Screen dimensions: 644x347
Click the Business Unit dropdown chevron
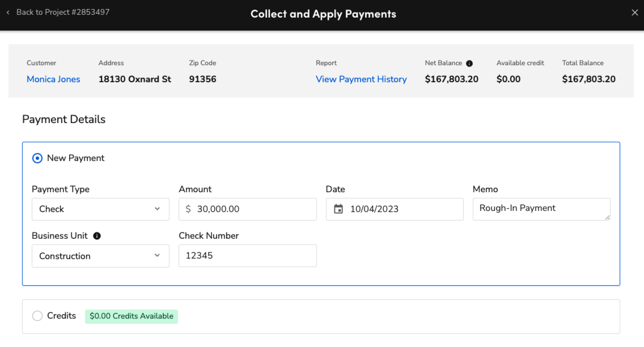[157, 255]
